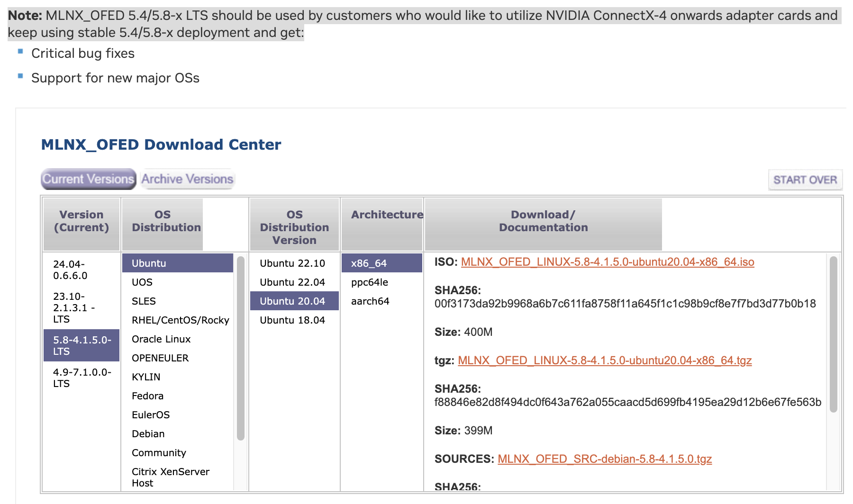Select Ubuntu 18.04 version

coord(294,320)
